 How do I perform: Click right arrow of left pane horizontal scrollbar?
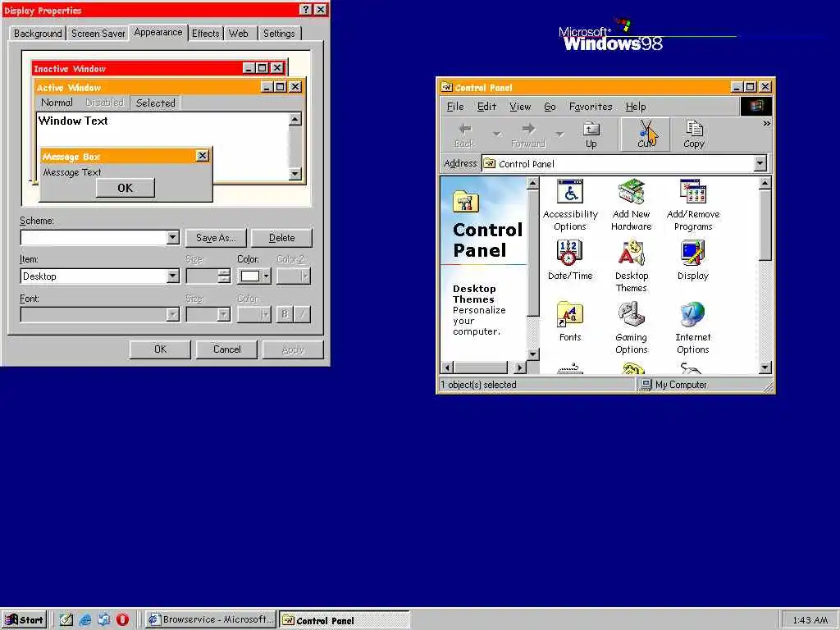[518, 367]
